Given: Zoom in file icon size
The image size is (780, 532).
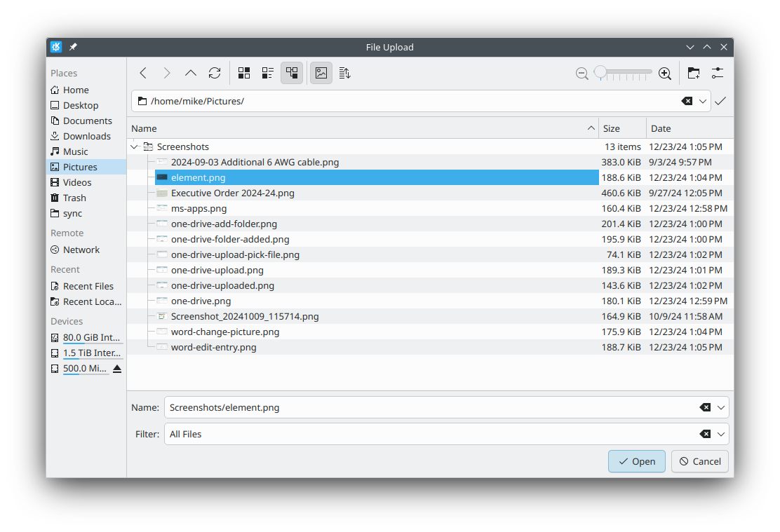Looking at the screenshot, I should click(664, 74).
